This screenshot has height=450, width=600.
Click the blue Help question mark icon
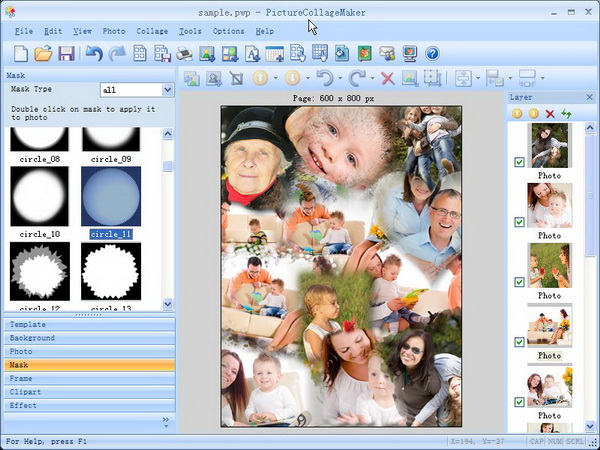click(433, 53)
